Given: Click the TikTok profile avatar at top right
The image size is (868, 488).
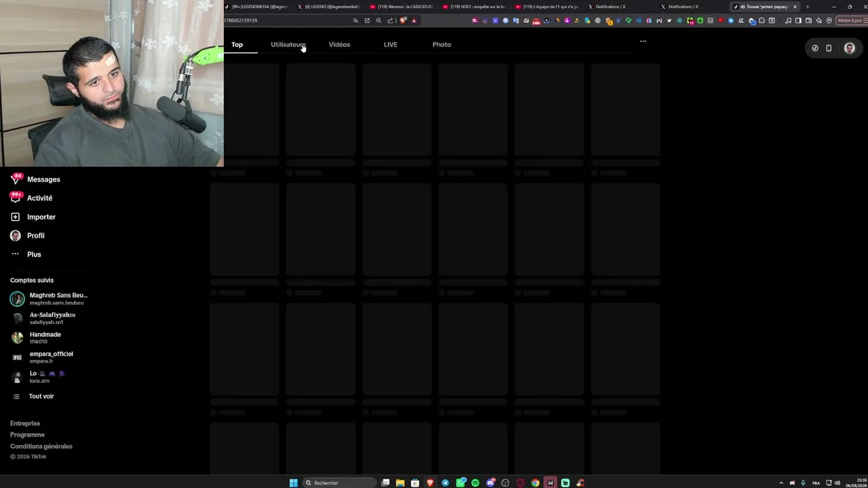Looking at the screenshot, I should [850, 48].
